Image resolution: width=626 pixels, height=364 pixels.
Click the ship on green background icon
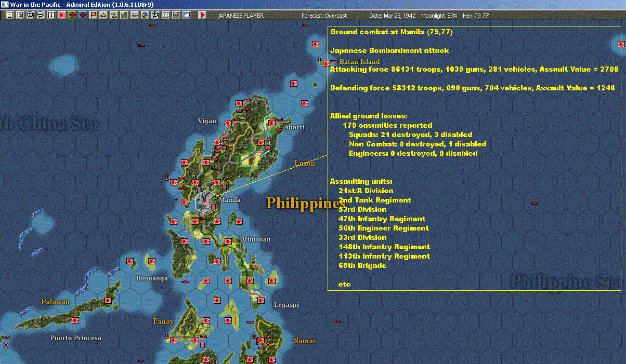[x=135, y=15]
